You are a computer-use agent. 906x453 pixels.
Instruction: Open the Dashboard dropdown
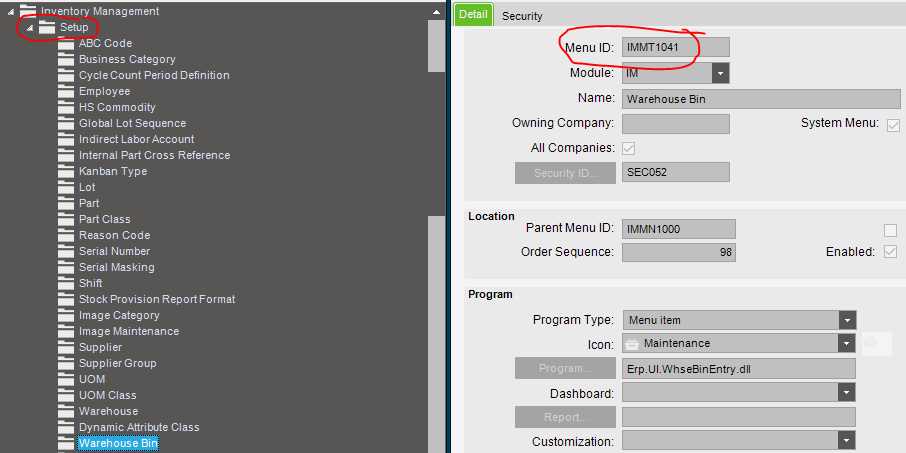tap(848, 393)
